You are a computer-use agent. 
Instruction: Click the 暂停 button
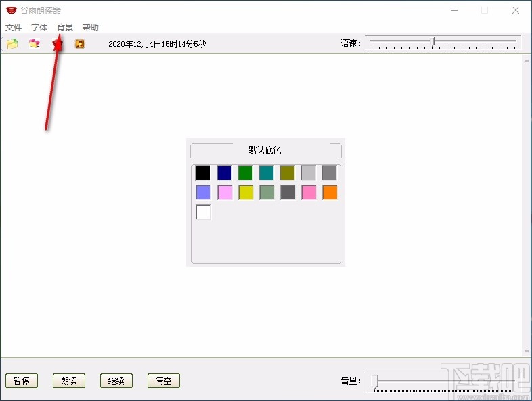pyautogui.click(x=22, y=381)
